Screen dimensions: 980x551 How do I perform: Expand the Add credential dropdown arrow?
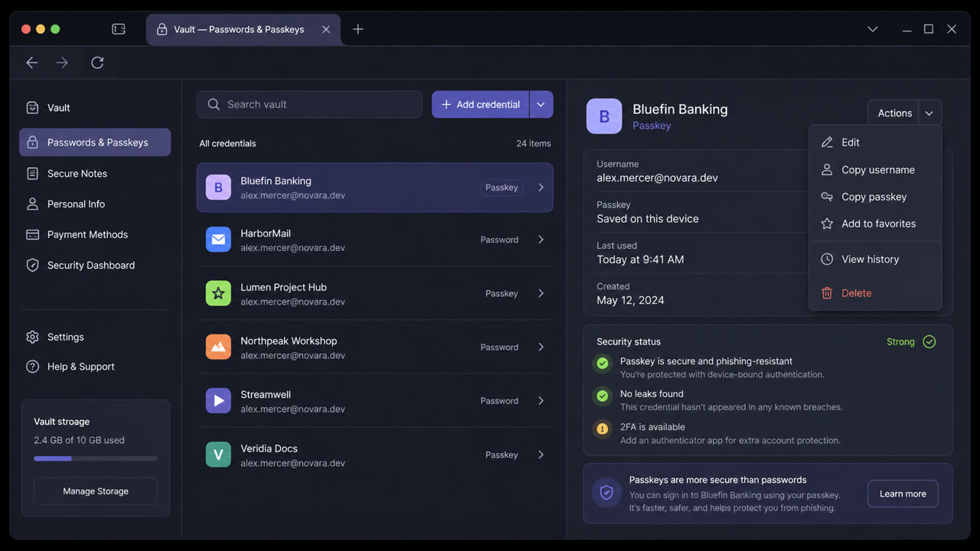click(x=541, y=105)
